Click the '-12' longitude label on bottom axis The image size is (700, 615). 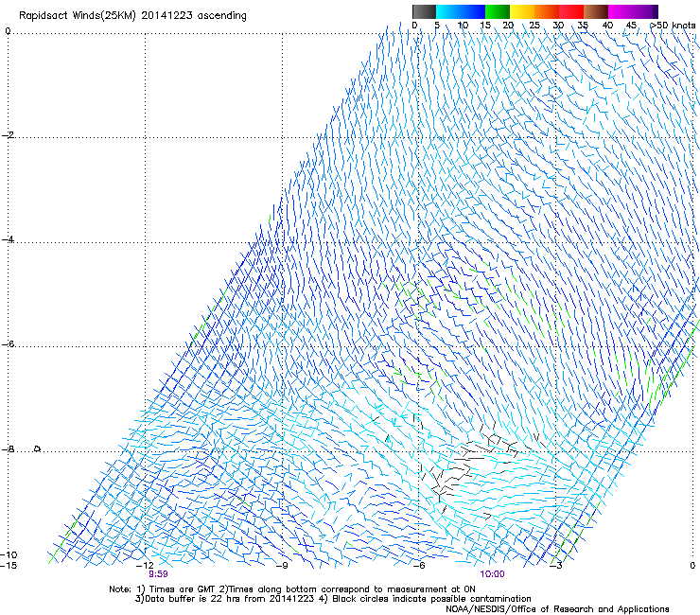pos(146,566)
